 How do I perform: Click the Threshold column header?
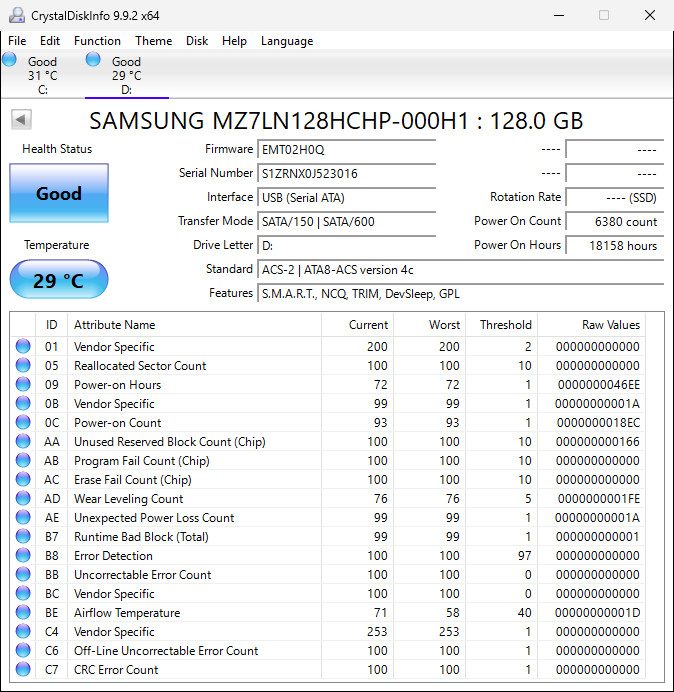(x=501, y=325)
